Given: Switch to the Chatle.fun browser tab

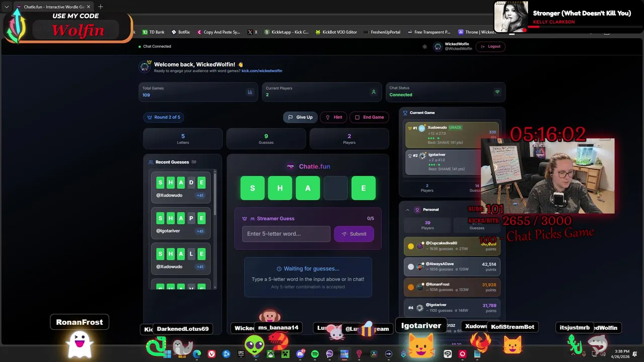Looking at the screenshot, I should [x=54, y=7].
